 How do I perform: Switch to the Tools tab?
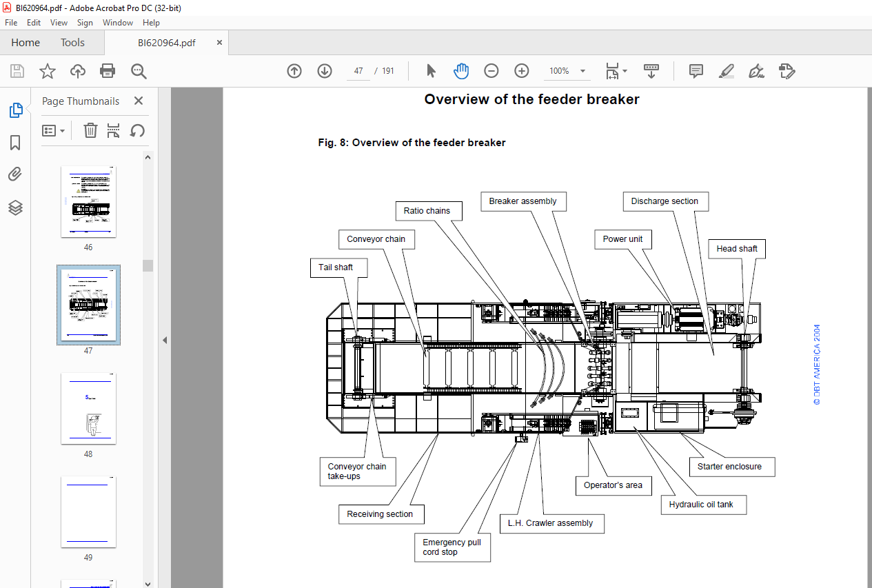click(72, 43)
